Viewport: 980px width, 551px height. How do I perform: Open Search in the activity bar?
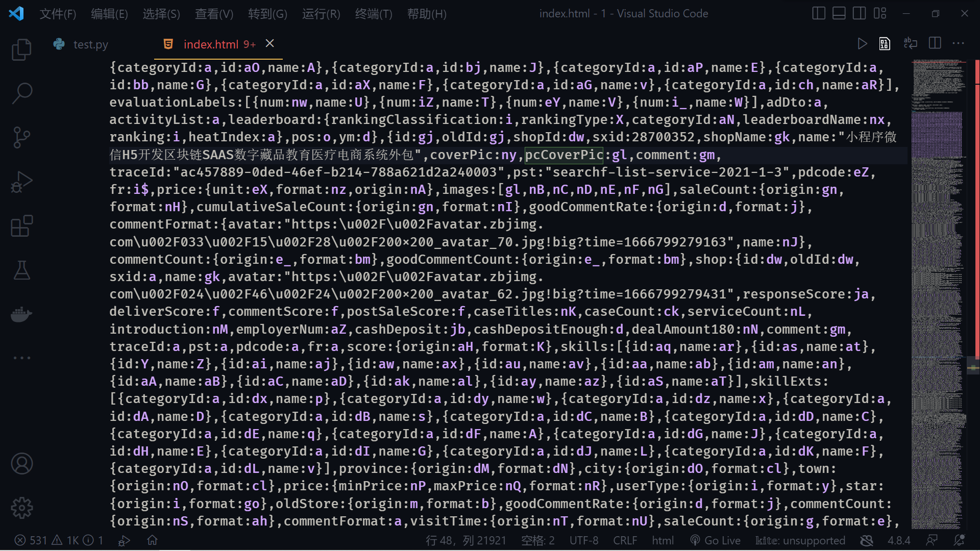(x=21, y=93)
